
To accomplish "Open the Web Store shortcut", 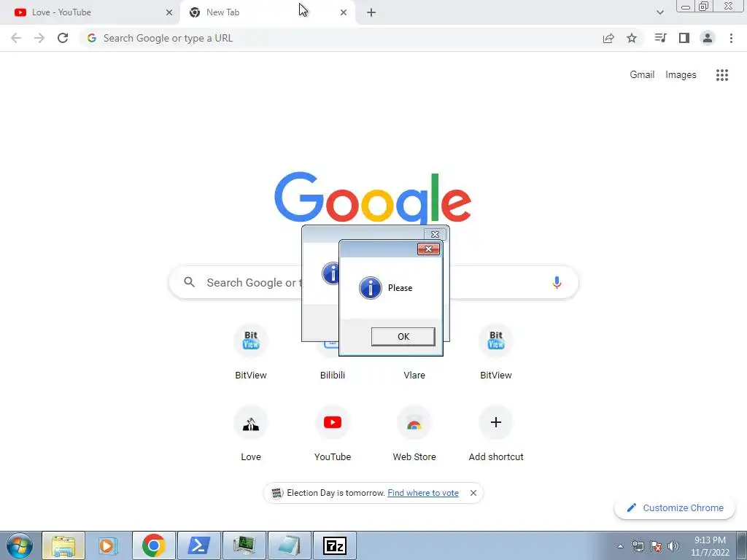I will 414,422.
